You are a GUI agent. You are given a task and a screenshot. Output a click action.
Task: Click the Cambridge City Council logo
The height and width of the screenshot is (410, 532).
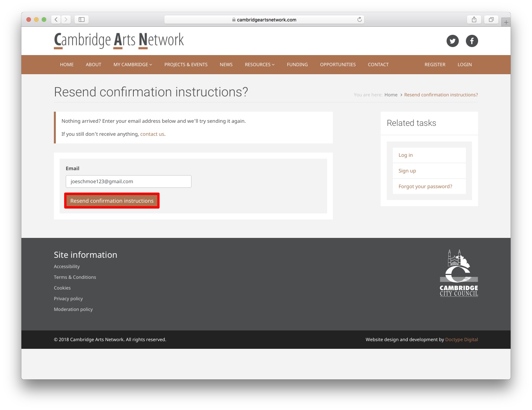coord(459,273)
